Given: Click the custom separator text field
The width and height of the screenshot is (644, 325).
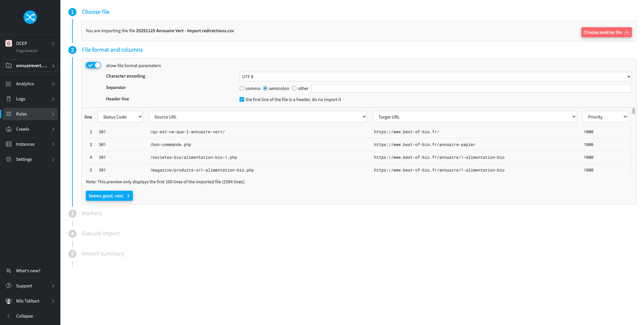Looking at the screenshot, I should (472, 88).
